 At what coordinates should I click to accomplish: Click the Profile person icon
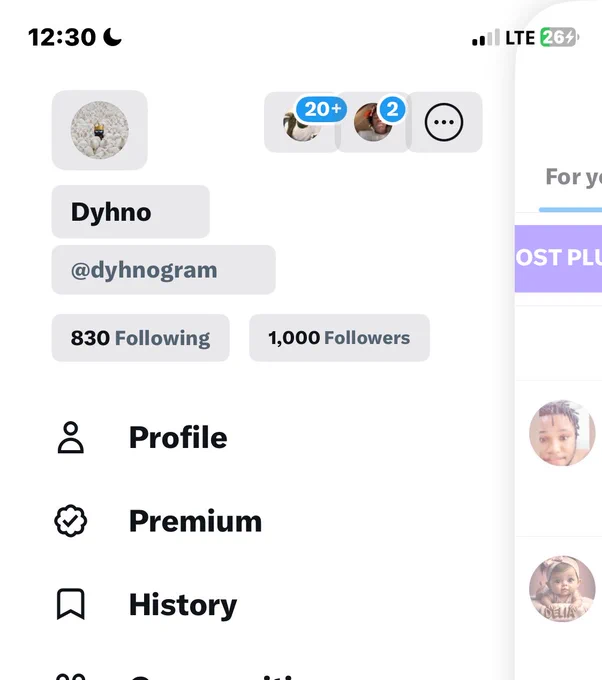(71, 438)
